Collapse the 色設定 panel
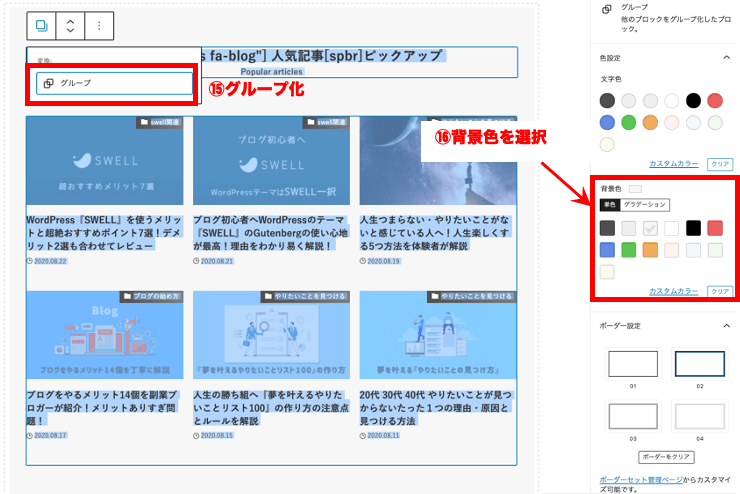This screenshot has width=740, height=494. pos(726,58)
